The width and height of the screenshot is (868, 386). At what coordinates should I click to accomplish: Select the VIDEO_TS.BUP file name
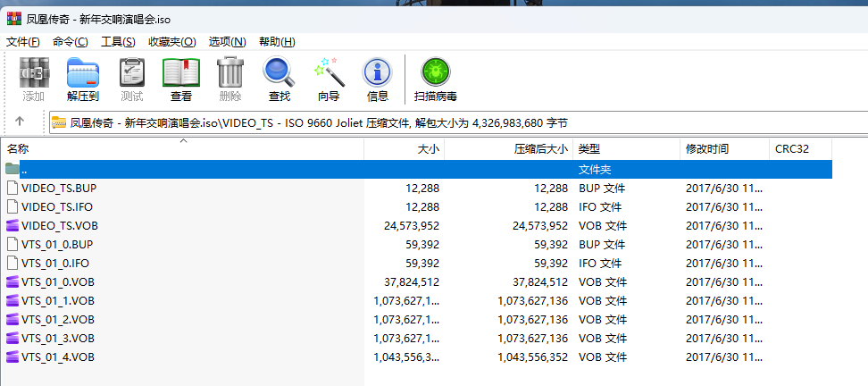(x=59, y=189)
